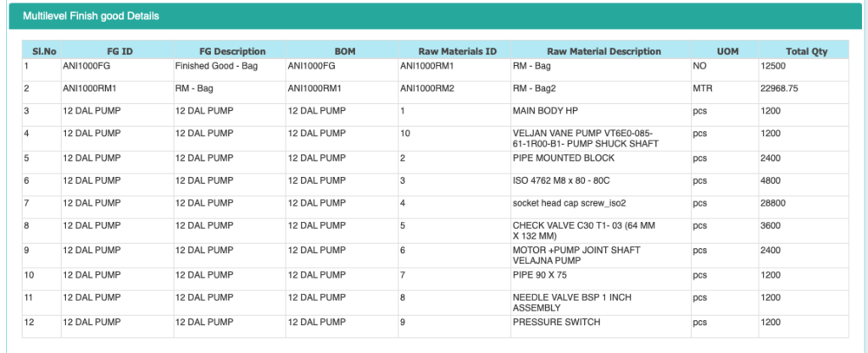Click the FG Description column header
The height and width of the screenshot is (353, 868).
(x=229, y=51)
